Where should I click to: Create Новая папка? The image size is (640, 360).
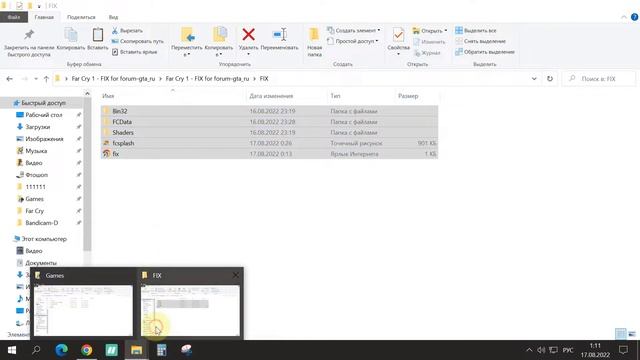314,42
